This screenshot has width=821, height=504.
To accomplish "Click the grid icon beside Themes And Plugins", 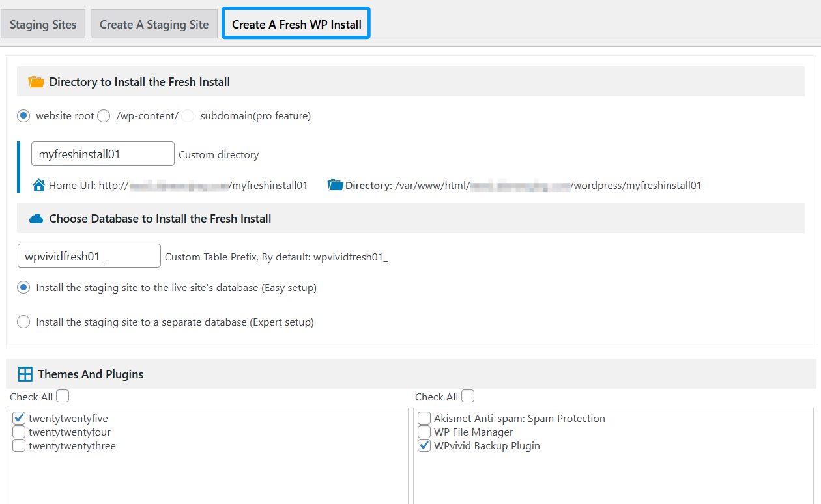I will pos(25,374).
